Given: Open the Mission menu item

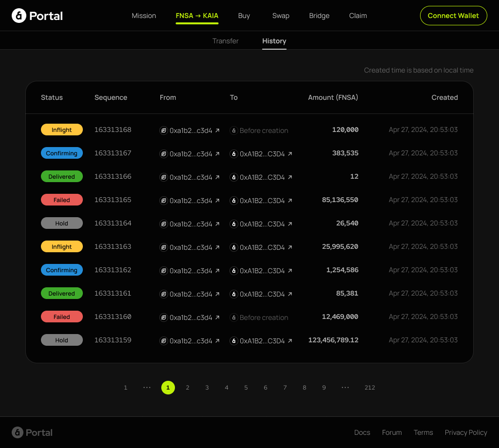Looking at the screenshot, I should click(x=144, y=16).
